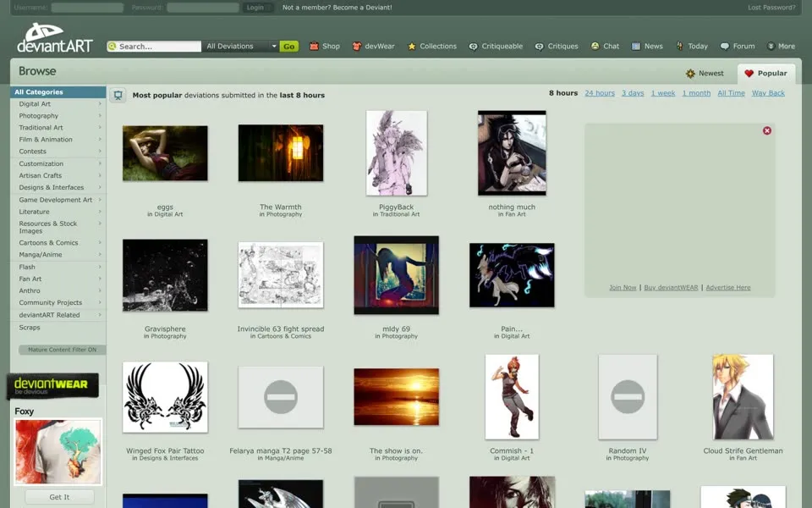Select the Popular tab

click(x=766, y=74)
